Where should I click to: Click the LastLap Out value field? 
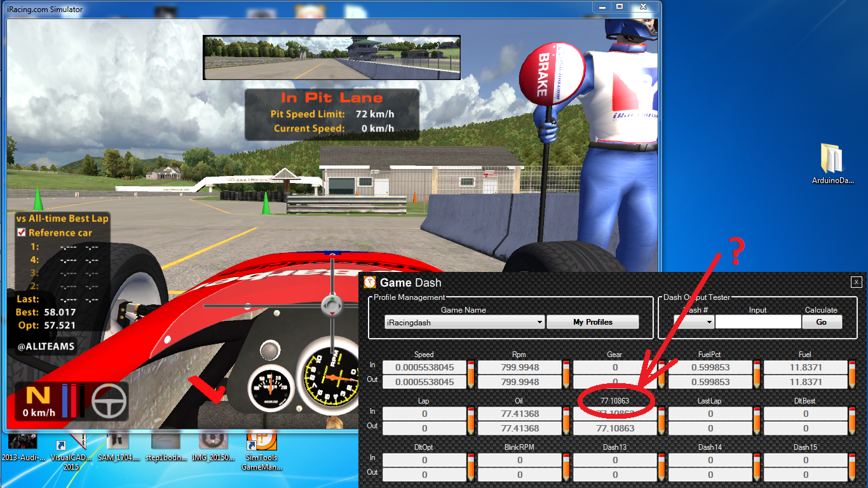coord(710,428)
